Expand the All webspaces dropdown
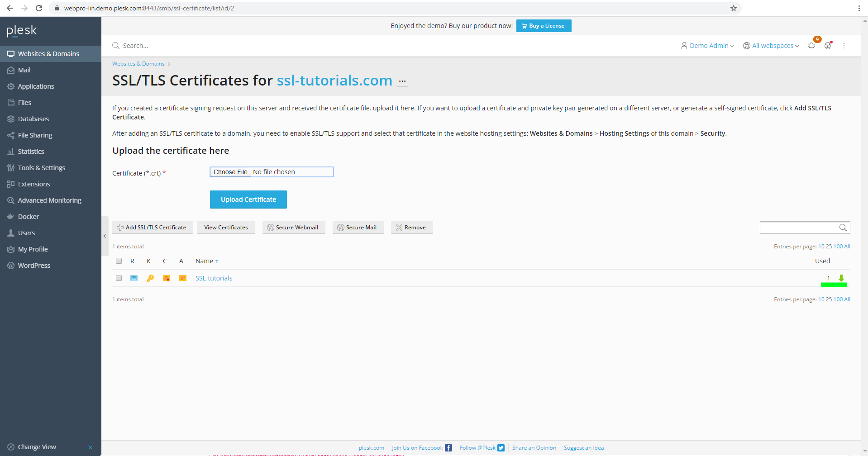The image size is (868, 456). 771,46
